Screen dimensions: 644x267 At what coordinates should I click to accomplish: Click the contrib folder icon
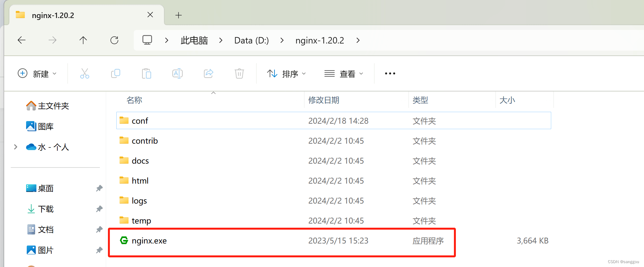(x=124, y=140)
